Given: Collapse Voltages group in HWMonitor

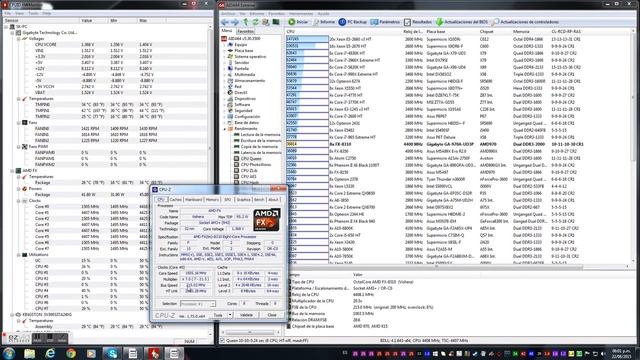Looking at the screenshot, I should (18, 39).
